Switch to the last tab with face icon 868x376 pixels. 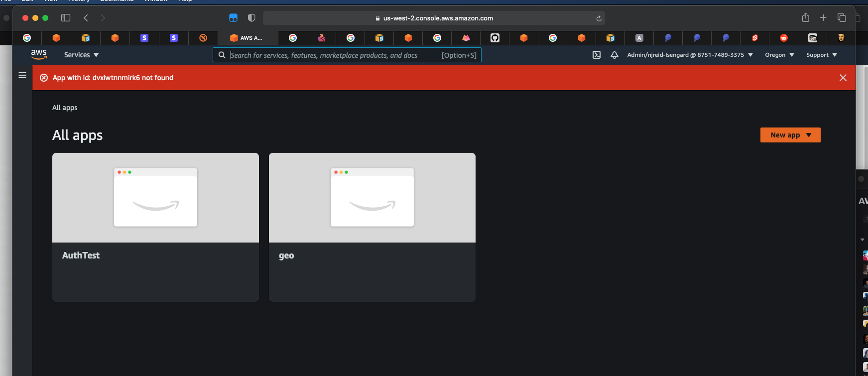841,38
